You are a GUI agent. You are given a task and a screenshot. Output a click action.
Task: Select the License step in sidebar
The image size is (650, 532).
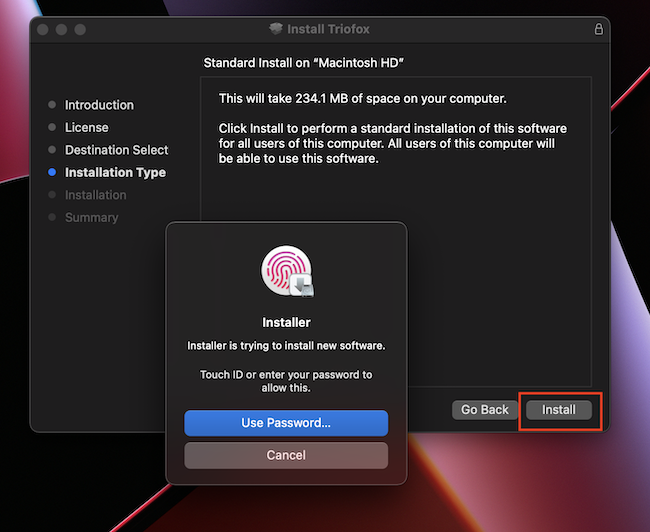pyautogui.click(x=87, y=127)
